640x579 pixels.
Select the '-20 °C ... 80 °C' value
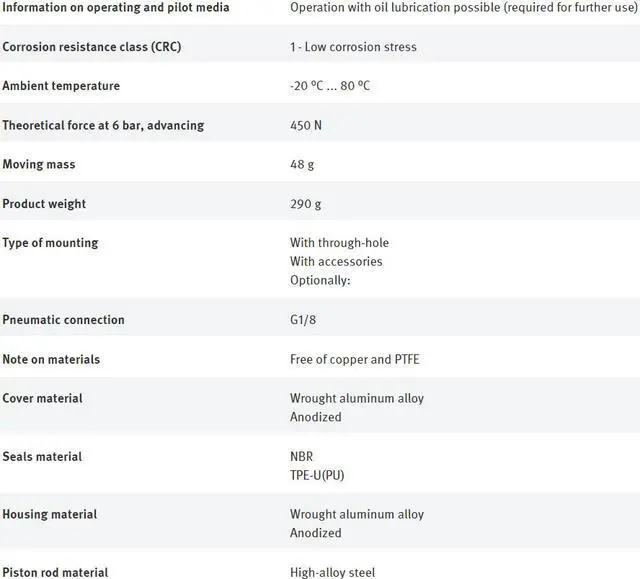tap(330, 86)
